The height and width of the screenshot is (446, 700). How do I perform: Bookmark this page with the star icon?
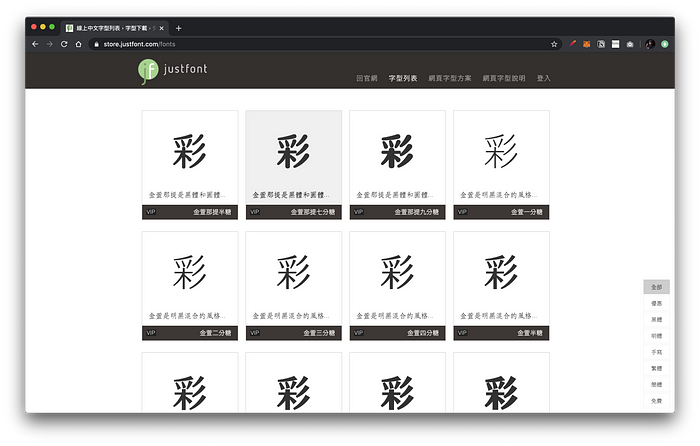pyautogui.click(x=554, y=44)
